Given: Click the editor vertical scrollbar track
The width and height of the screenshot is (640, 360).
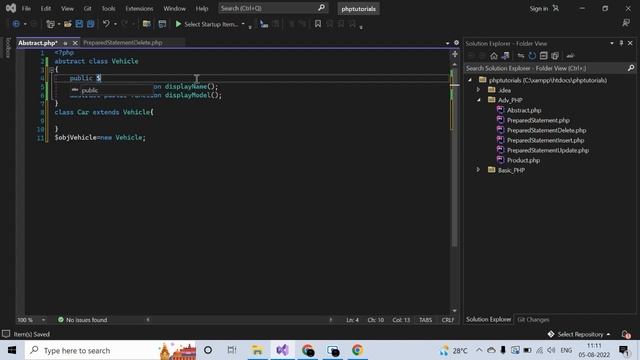Looking at the screenshot, I should coord(455,187).
